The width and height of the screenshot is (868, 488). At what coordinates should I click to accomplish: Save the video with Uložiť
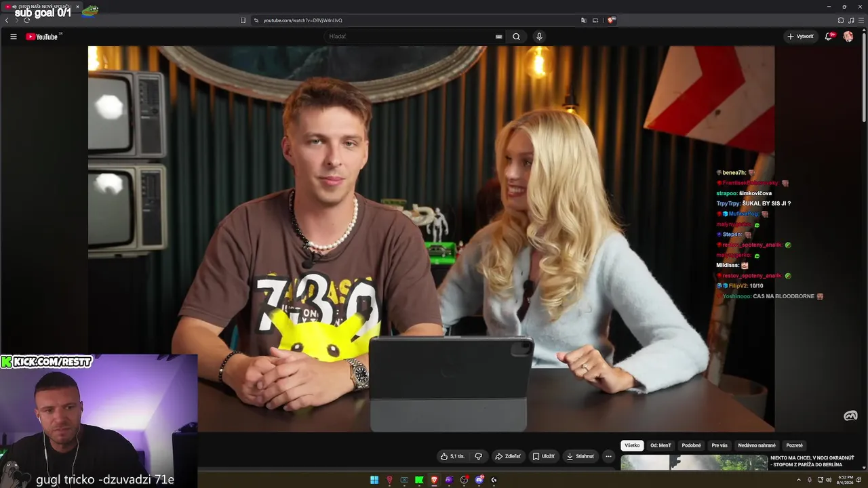click(x=543, y=456)
